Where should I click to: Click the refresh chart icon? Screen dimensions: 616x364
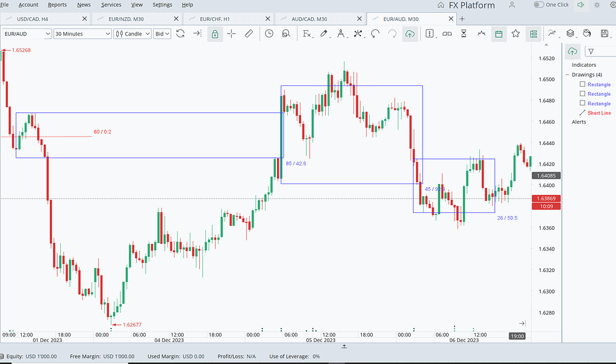coord(180,34)
